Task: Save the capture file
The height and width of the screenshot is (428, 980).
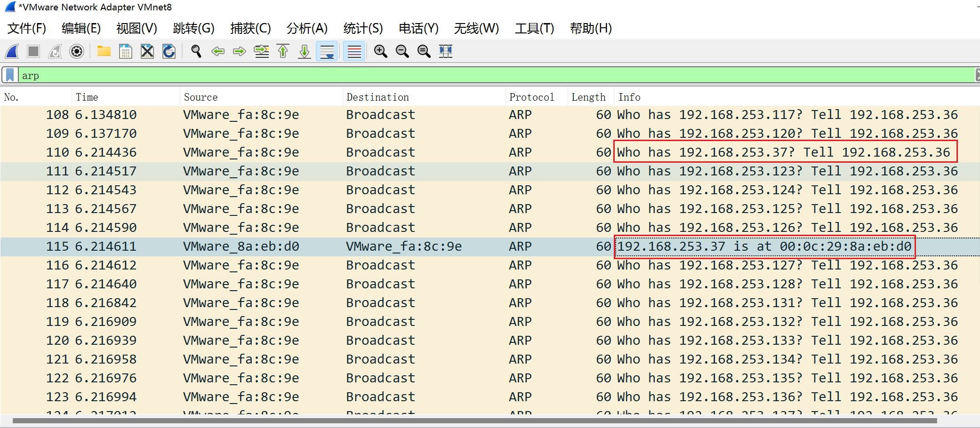Action: pyautogui.click(x=126, y=51)
